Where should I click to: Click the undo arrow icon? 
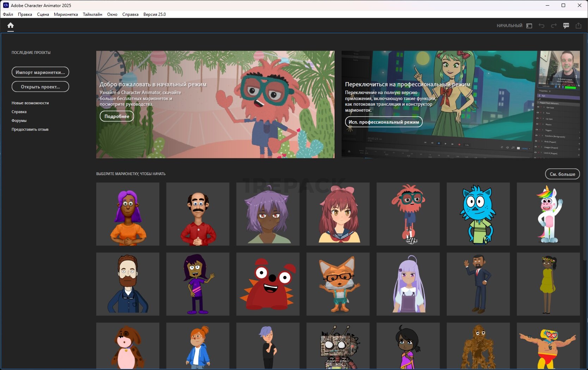[x=541, y=26]
